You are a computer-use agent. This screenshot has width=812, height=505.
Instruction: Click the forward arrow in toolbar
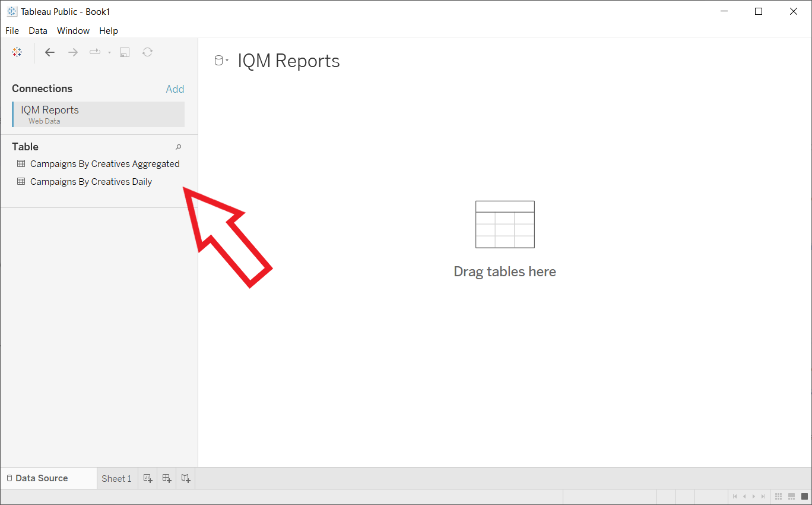[73, 52]
